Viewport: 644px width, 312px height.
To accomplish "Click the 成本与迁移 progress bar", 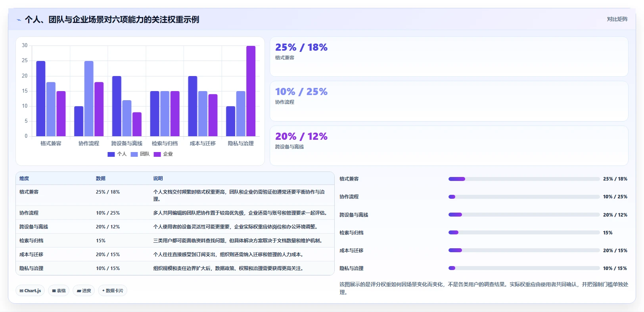I will pyautogui.click(x=524, y=250).
